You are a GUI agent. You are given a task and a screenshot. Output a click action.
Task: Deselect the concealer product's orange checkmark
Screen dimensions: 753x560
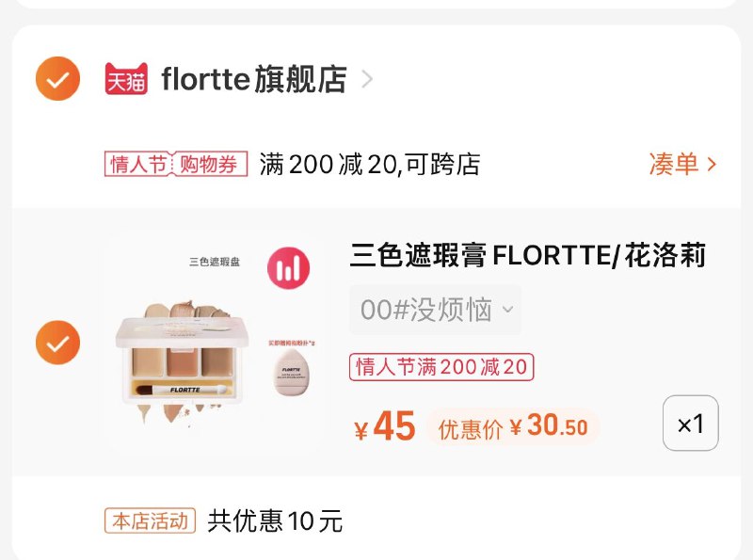56,342
